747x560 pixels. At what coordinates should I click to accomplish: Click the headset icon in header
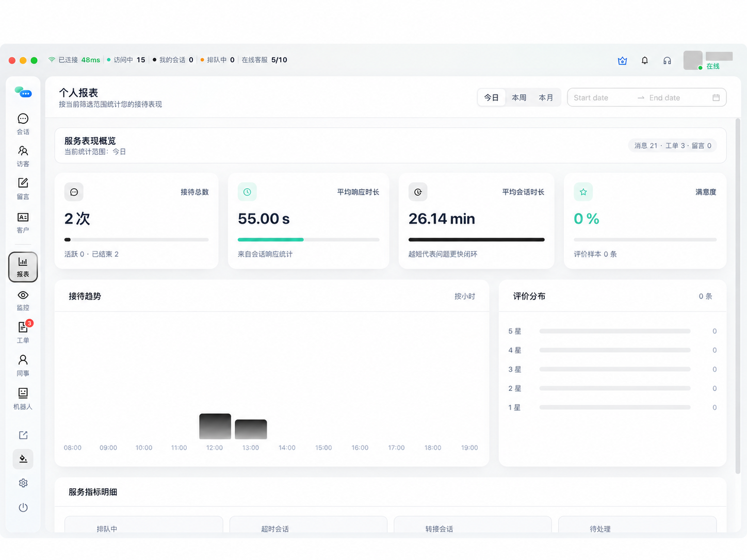[x=667, y=61]
